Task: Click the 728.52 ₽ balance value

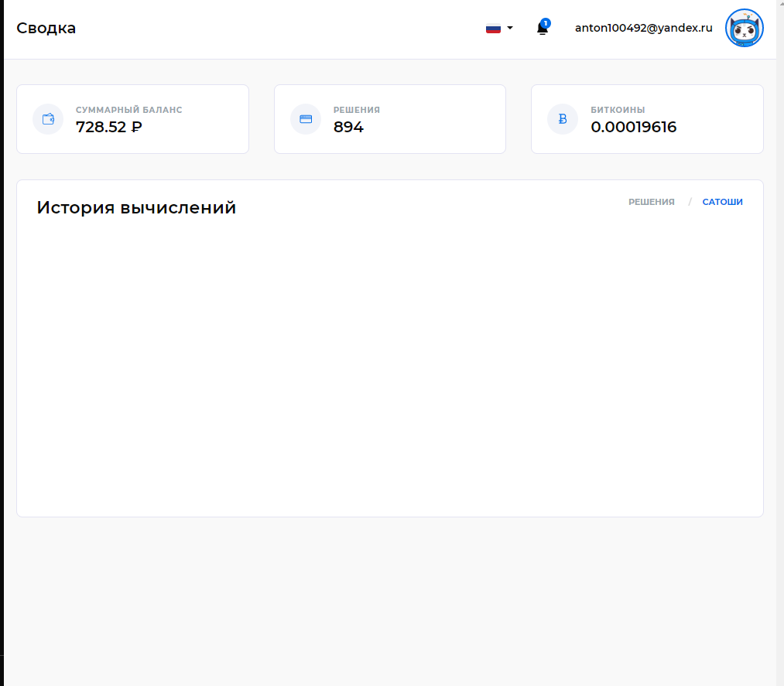Action: (x=109, y=127)
